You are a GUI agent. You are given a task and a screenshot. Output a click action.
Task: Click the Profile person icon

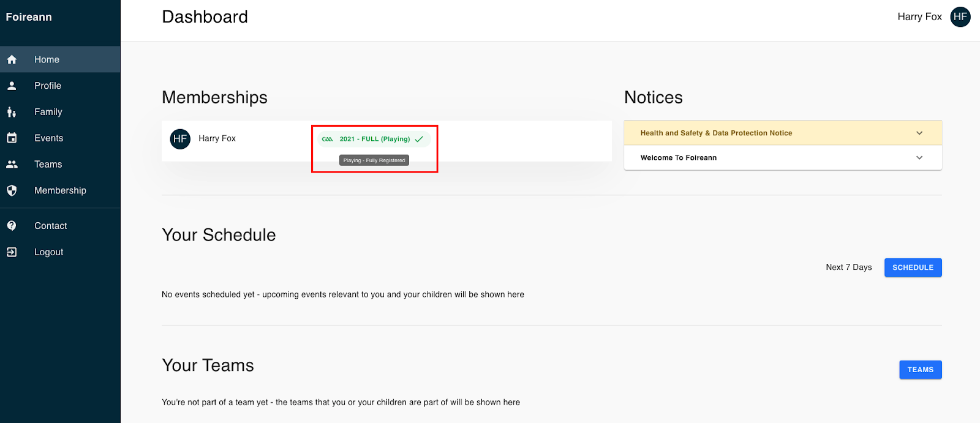pos(12,86)
